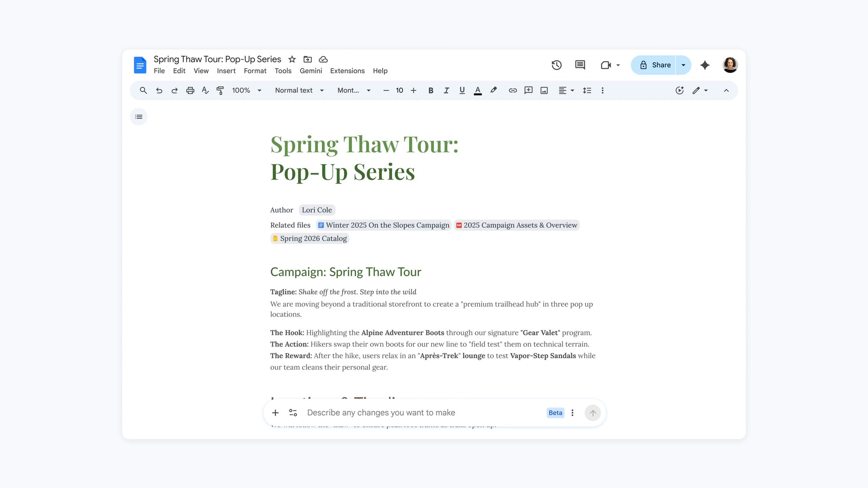Open the comments panel icon
This screenshot has height=488, width=868.
coord(580,65)
